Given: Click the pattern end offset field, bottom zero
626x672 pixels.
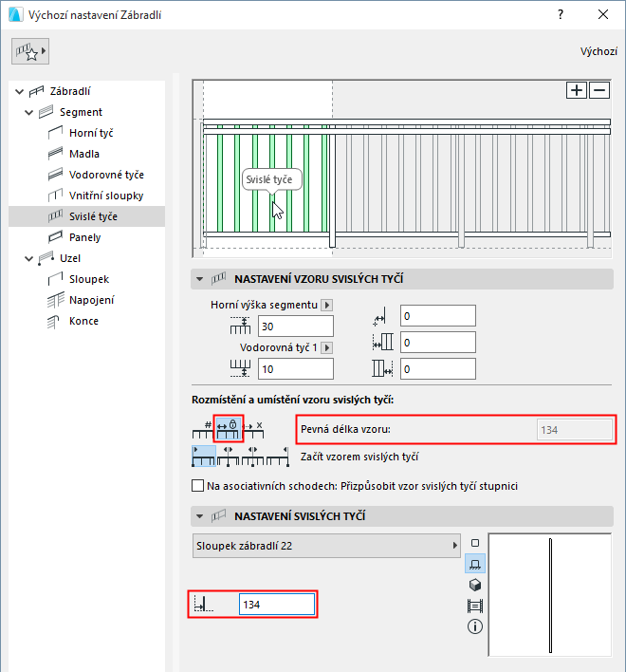Looking at the screenshot, I should (438, 369).
